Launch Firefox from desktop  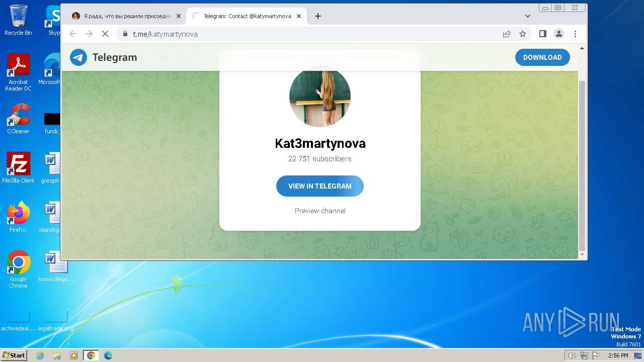[18, 217]
